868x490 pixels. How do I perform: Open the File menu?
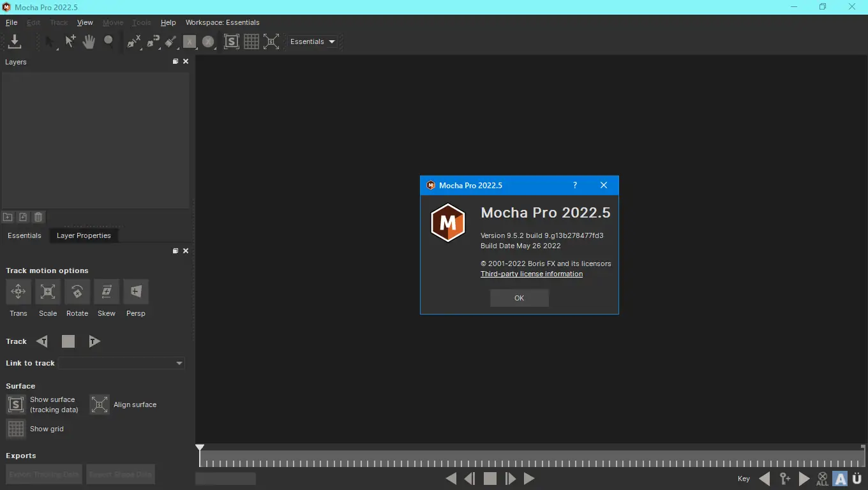pyautogui.click(x=11, y=22)
